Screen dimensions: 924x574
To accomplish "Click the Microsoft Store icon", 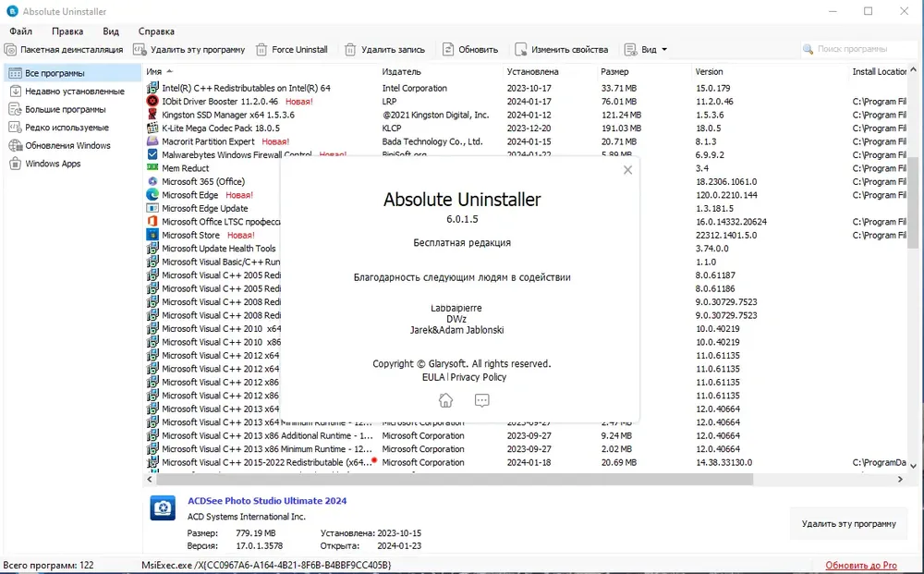I will click(x=152, y=235).
